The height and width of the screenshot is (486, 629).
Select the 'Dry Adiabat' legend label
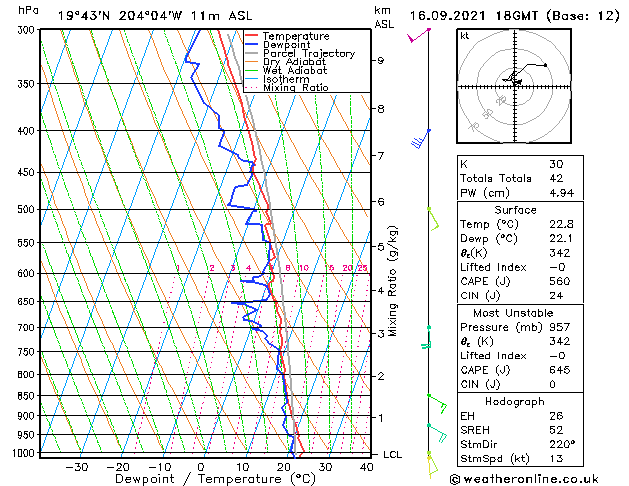294,62
